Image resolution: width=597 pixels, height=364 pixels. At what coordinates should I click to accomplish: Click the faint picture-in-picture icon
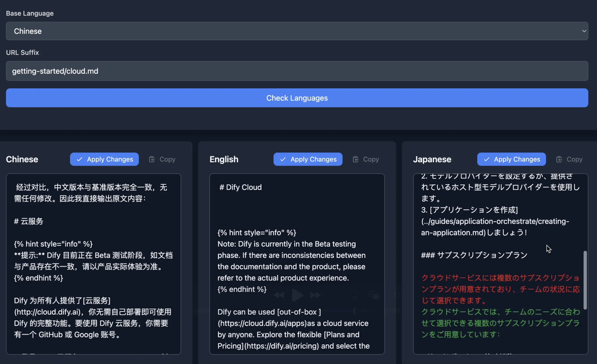tap(374, 295)
